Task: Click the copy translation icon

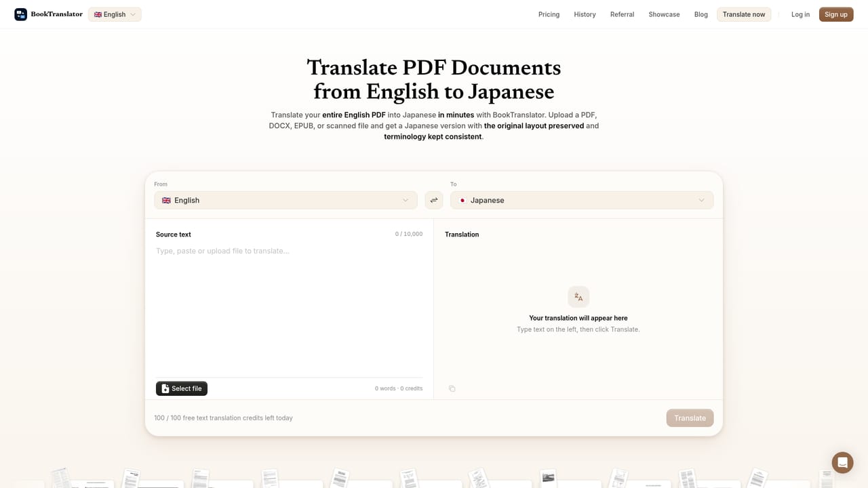Action: (452, 388)
